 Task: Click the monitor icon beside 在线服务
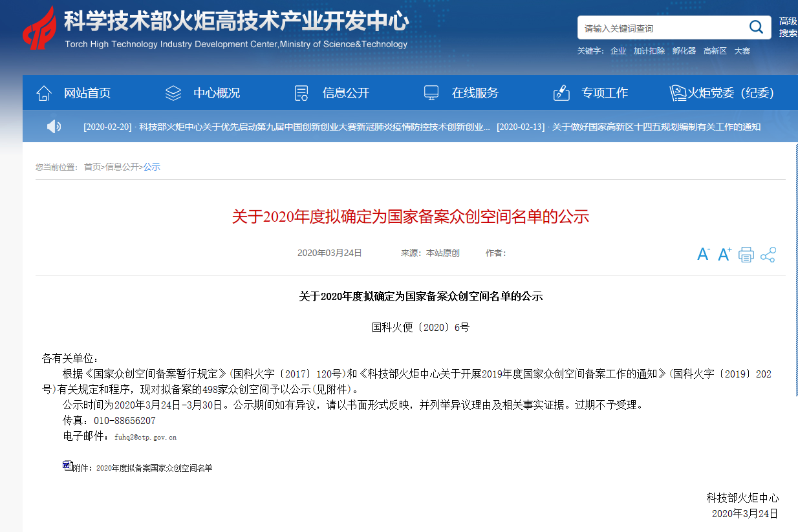point(431,93)
